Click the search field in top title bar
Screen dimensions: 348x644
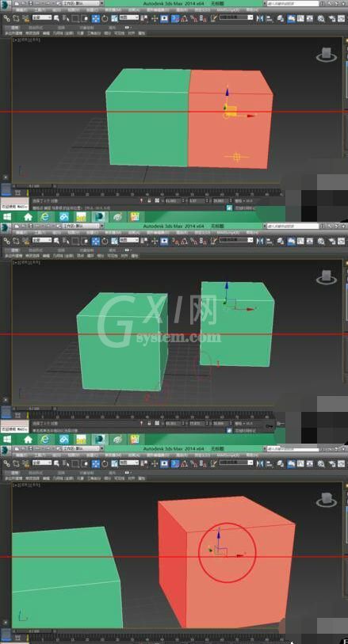[x=293, y=3]
